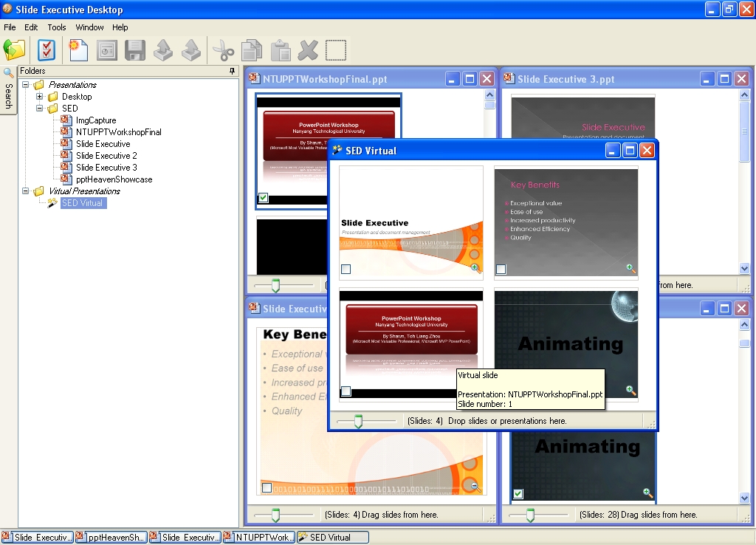Check the PowerPoint Workshop slide checkbox in SED Virtual

pos(346,391)
